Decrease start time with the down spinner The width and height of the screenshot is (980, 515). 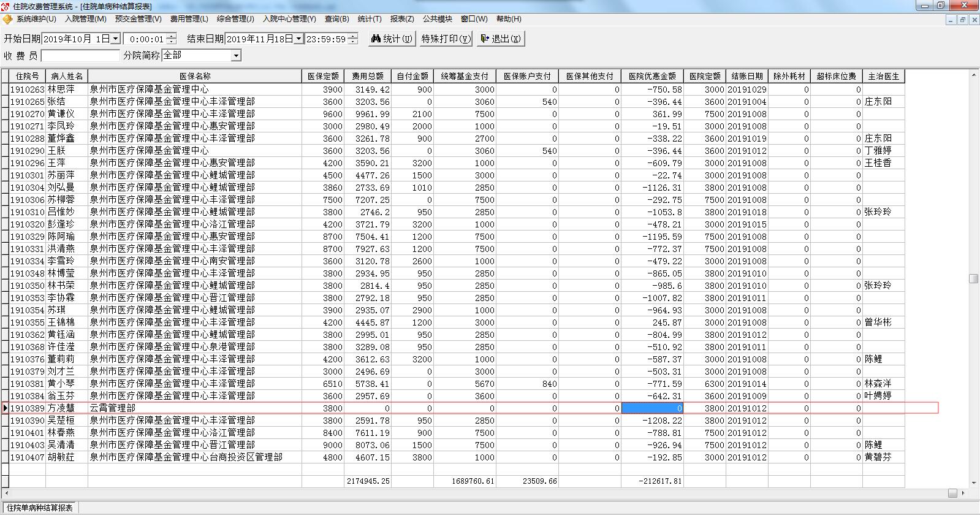tap(171, 42)
